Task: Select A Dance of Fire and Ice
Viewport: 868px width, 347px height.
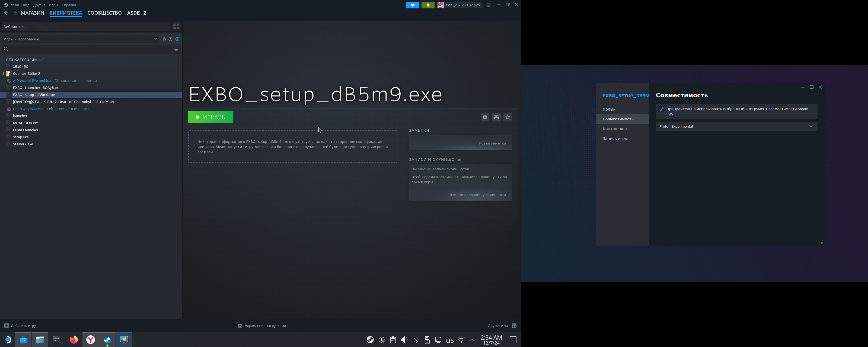Action: [91, 81]
